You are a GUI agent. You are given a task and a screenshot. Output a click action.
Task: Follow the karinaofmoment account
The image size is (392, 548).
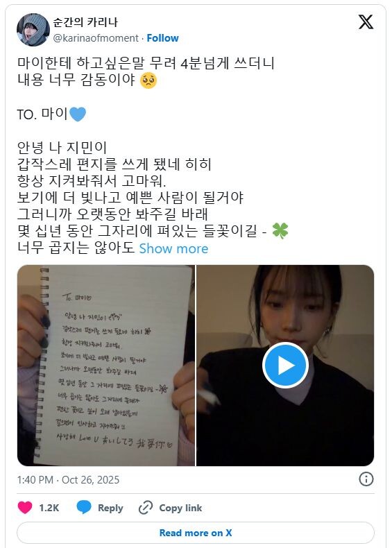point(162,37)
